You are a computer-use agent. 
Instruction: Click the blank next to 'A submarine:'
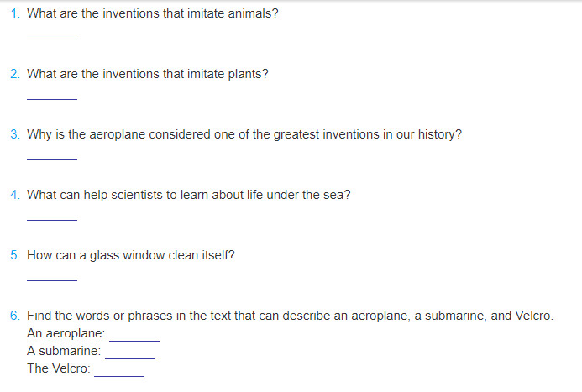coord(130,353)
